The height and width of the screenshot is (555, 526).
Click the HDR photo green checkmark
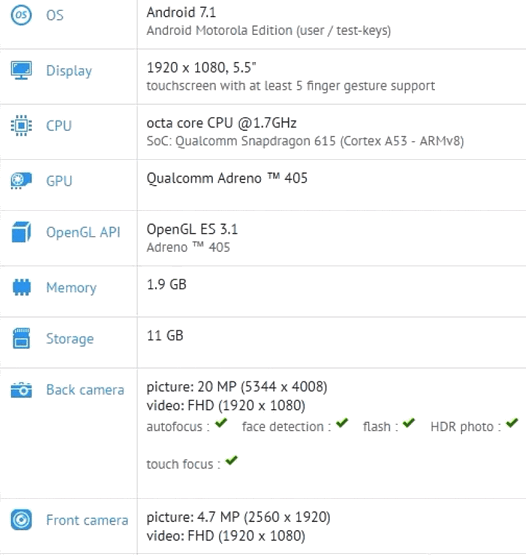(512, 423)
